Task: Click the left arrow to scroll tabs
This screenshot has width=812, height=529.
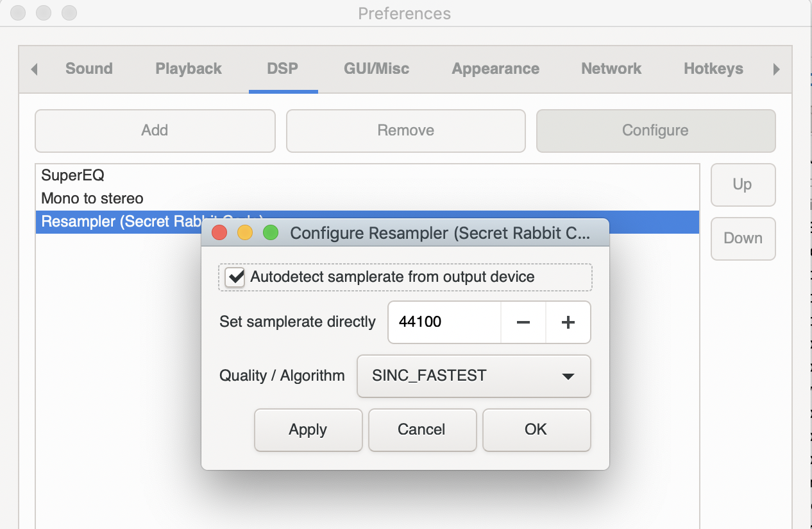Action: tap(34, 69)
